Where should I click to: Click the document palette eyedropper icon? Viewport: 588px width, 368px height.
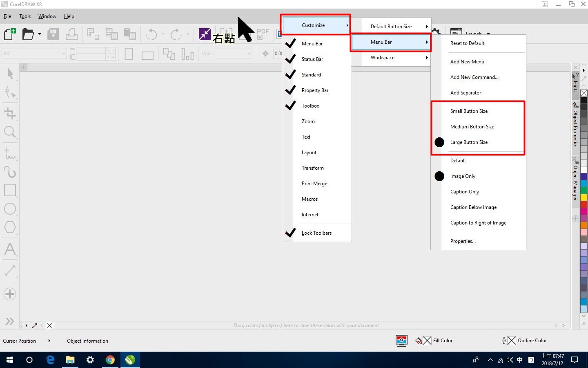coord(35,325)
